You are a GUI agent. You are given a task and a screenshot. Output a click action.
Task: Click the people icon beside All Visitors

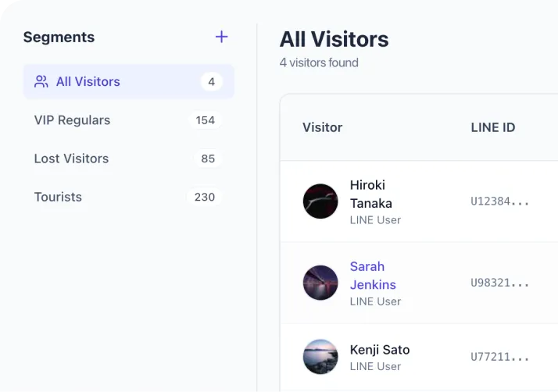point(41,81)
